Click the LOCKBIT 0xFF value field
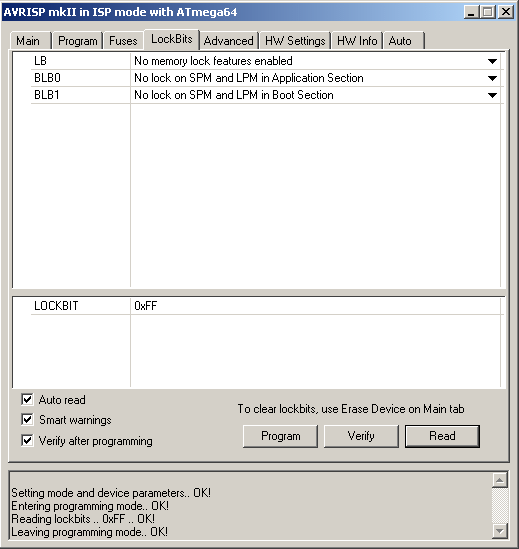This screenshot has width=519, height=549. pos(315,306)
